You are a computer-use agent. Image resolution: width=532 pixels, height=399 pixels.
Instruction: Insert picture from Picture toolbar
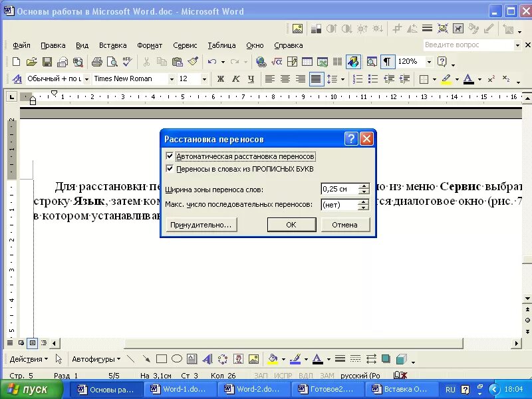(297, 29)
